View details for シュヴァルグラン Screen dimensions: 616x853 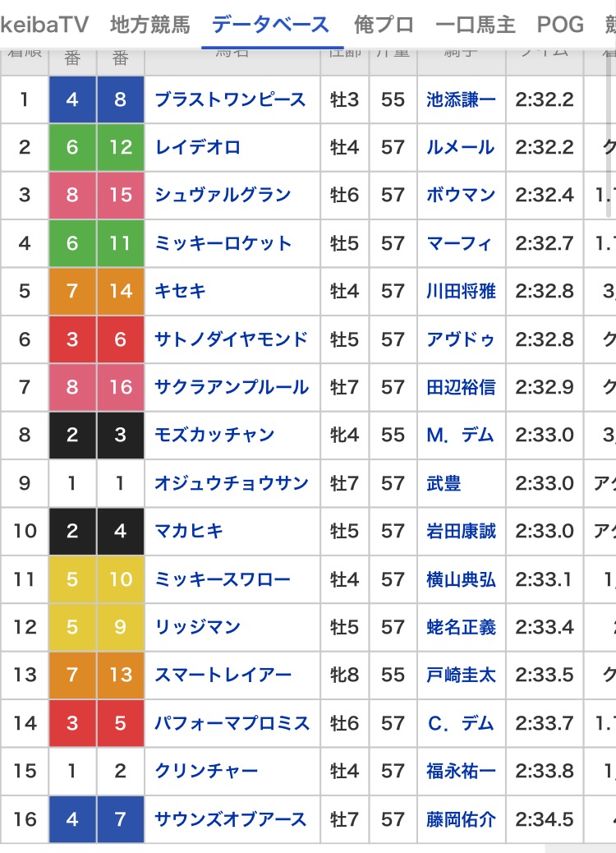223,195
